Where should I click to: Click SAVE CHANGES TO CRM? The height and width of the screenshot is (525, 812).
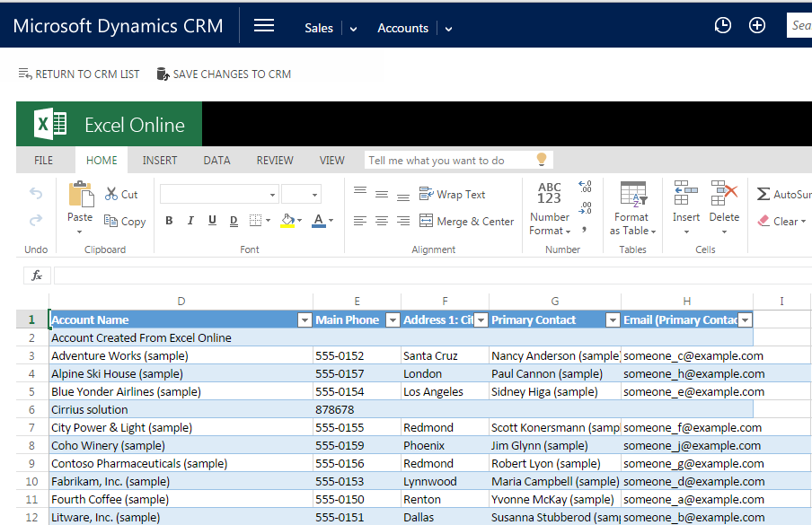point(224,74)
